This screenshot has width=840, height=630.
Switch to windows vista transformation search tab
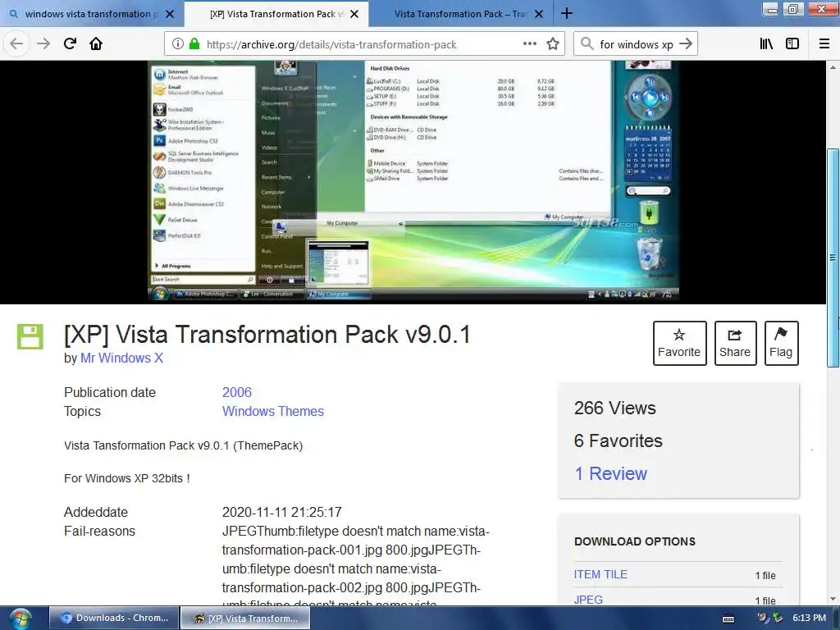[92, 14]
